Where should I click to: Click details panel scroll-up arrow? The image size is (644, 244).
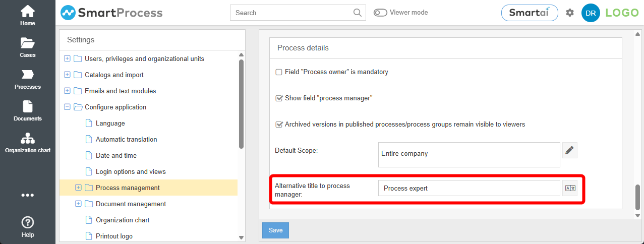click(x=637, y=34)
